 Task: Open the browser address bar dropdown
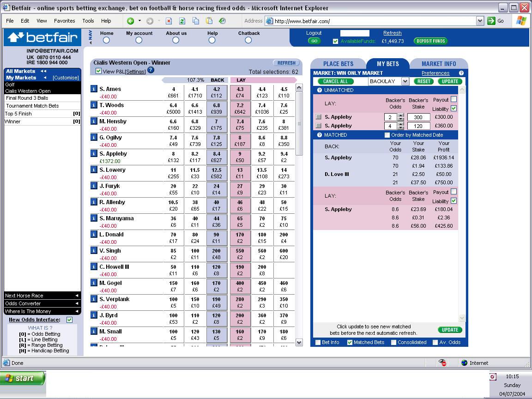pyautogui.click(x=480, y=21)
